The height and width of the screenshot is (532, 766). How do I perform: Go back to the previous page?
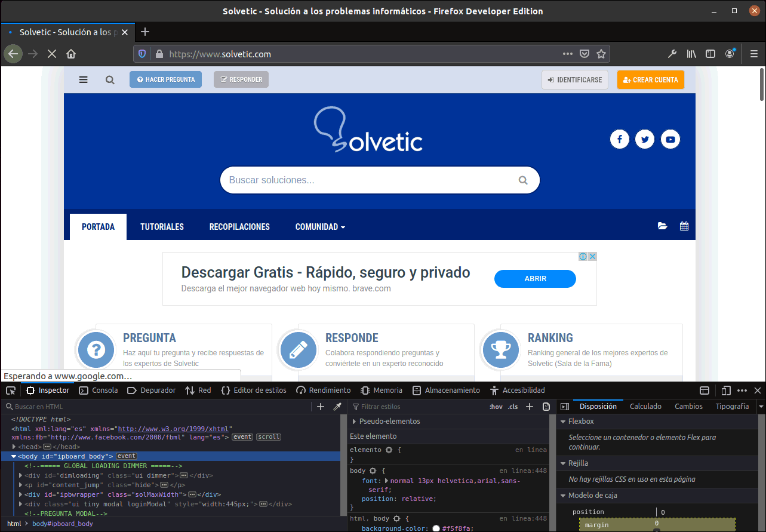(x=13, y=54)
